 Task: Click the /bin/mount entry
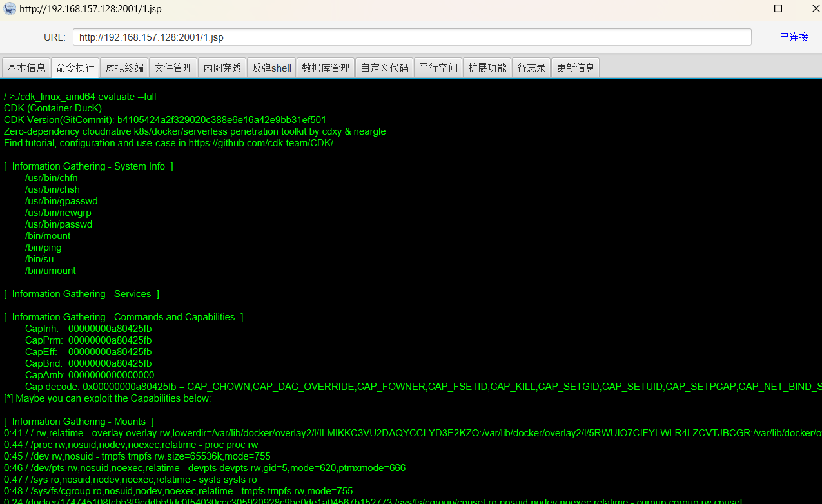[48, 236]
